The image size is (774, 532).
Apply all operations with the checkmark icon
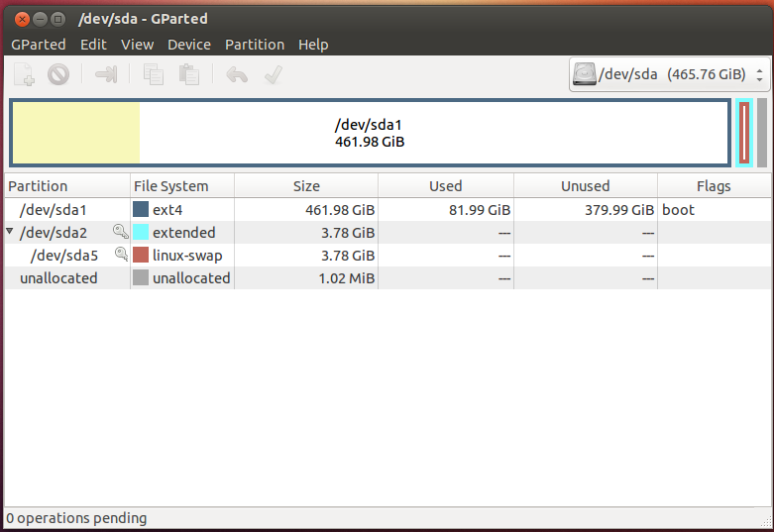click(x=274, y=74)
